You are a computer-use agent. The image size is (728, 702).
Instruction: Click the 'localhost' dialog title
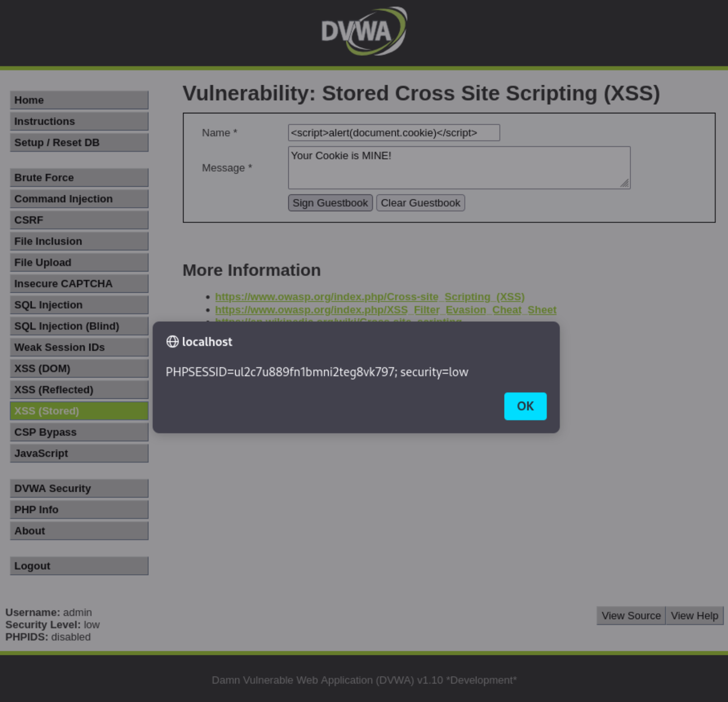207,342
